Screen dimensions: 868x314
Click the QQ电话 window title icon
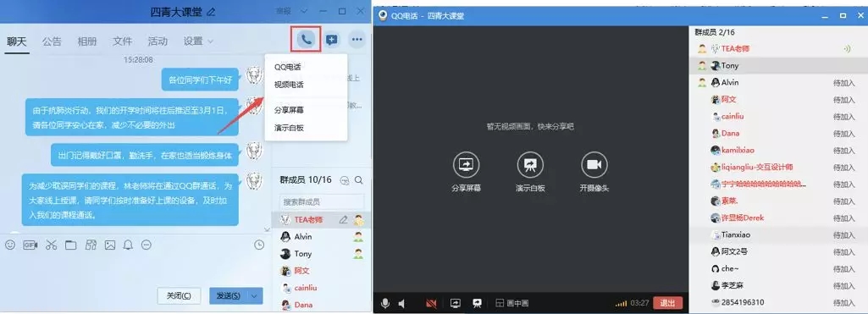[x=383, y=15]
